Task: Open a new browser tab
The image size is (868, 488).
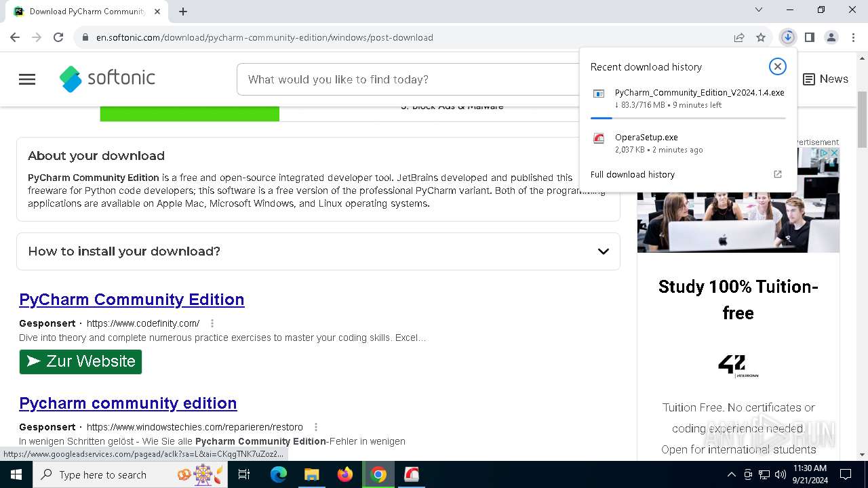Action: 183,12
